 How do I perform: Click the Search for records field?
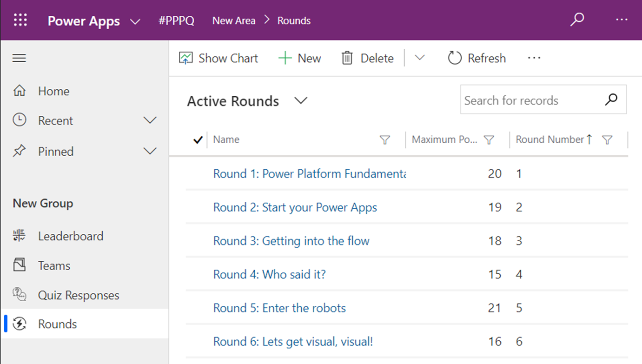coord(532,100)
